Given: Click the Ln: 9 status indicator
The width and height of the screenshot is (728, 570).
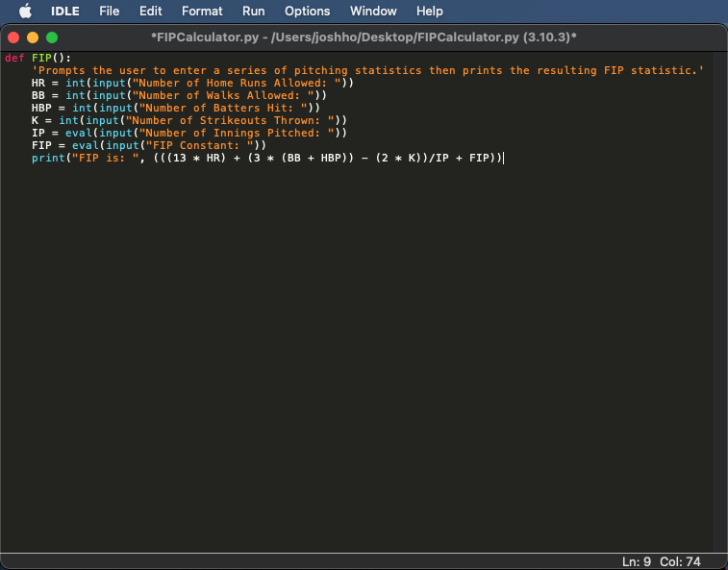Looking at the screenshot, I should 637,562.
